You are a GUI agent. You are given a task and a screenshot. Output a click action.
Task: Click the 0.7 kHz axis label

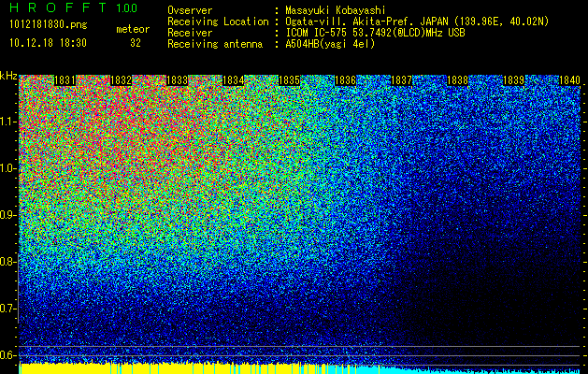(x=7, y=309)
